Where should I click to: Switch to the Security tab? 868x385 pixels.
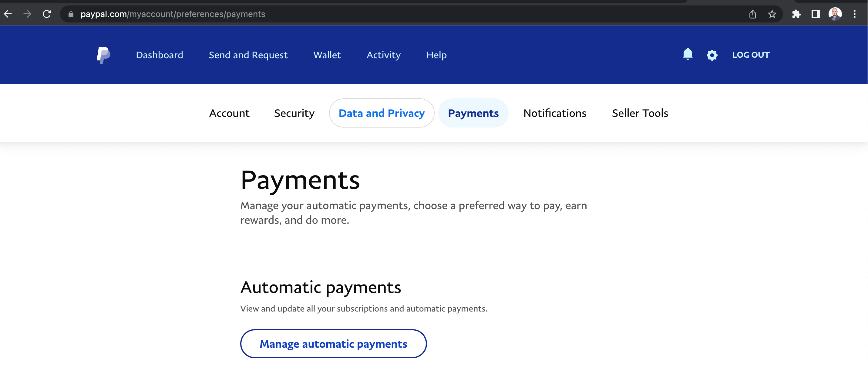(x=294, y=113)
